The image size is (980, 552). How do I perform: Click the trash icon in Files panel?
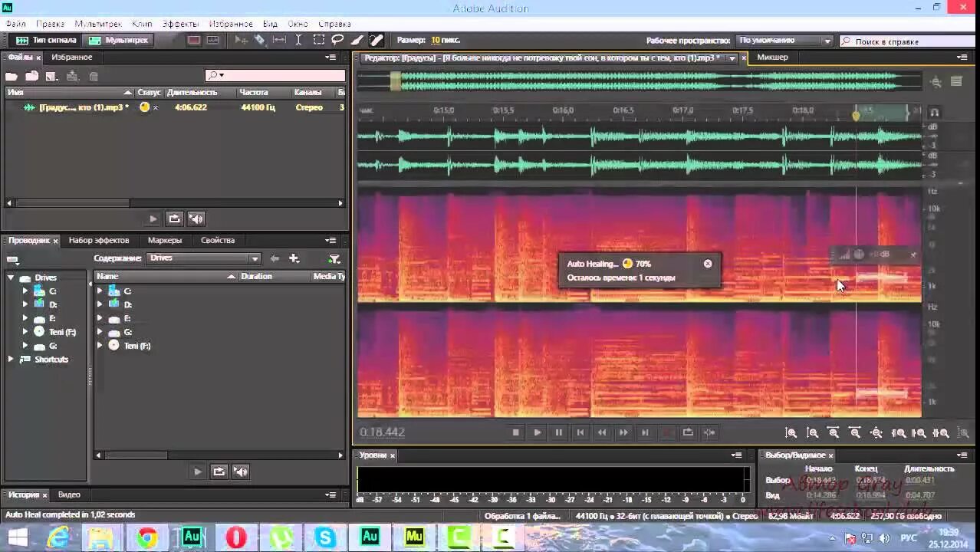click(94, 76)
